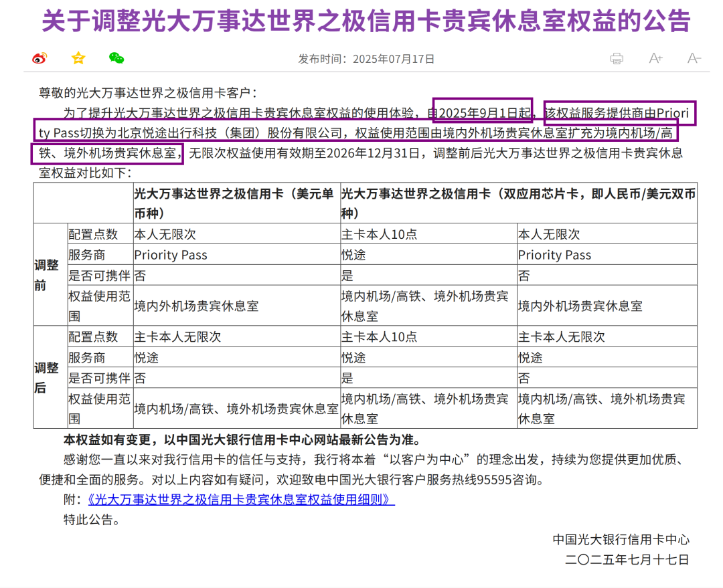Click the 发布时间：2025年07月17日 text

(366, 59)
